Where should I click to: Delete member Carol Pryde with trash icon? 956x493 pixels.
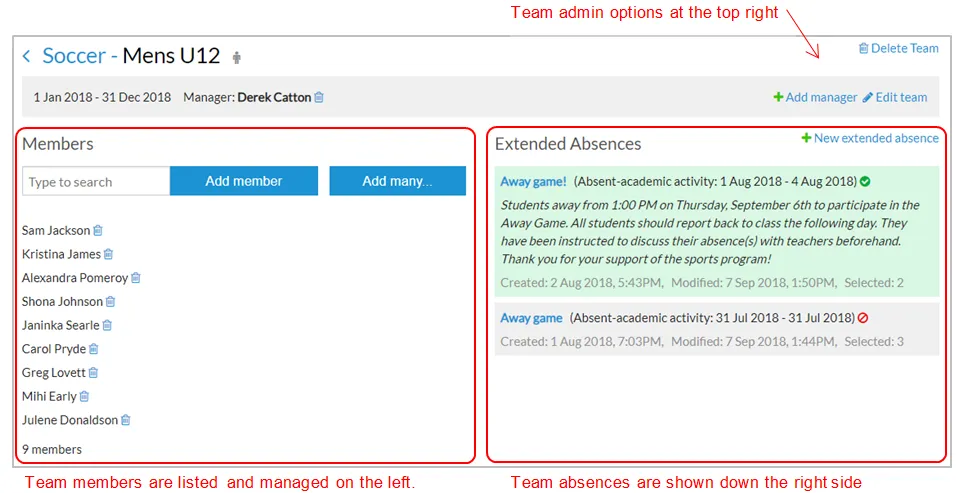[x=94, y=349]
